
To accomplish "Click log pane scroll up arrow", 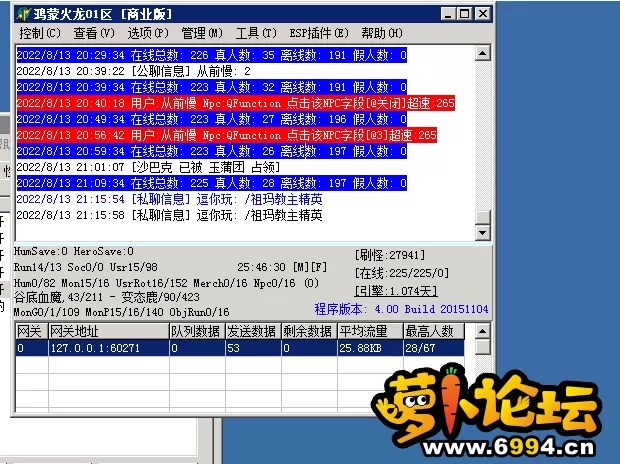I will click(x=482, y=53).
